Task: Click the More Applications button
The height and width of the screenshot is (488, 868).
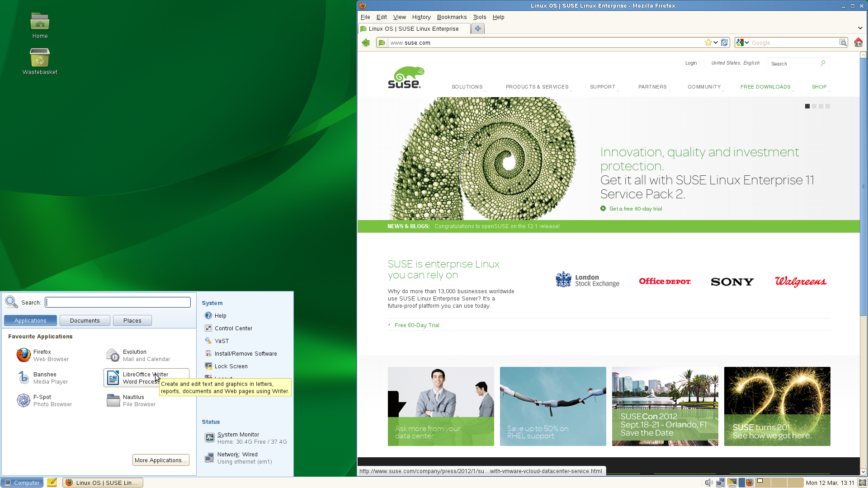Action: coord(160,460)
